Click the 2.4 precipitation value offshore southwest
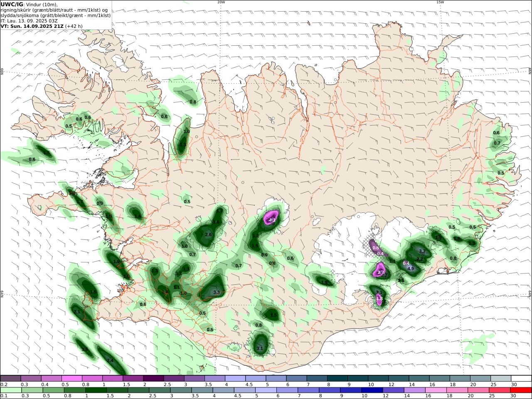Image resolution: width=532 pixels, height=399 pixels. tap(110, 360)
